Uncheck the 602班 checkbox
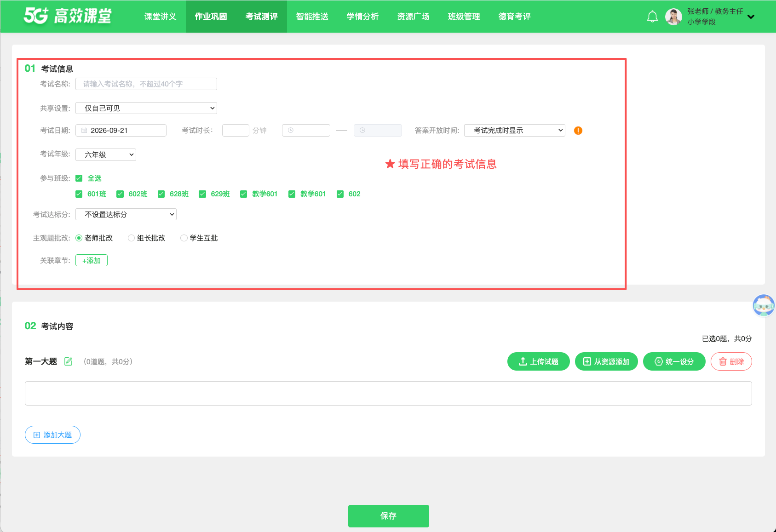Viewport: 776px width, 532px height. tap(120, 194)
